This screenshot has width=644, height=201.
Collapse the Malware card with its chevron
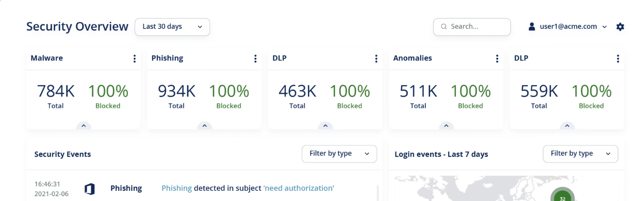pos(84,126)
